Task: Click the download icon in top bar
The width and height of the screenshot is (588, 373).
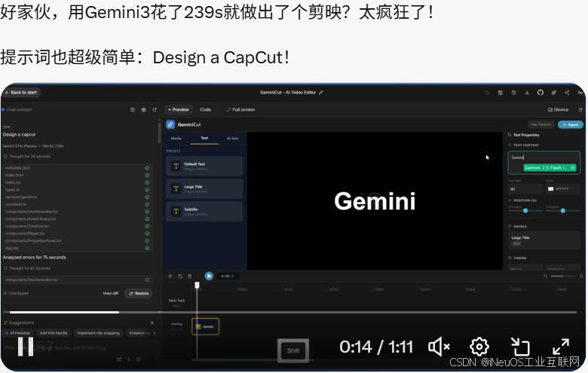Action: tap(527, 92)
